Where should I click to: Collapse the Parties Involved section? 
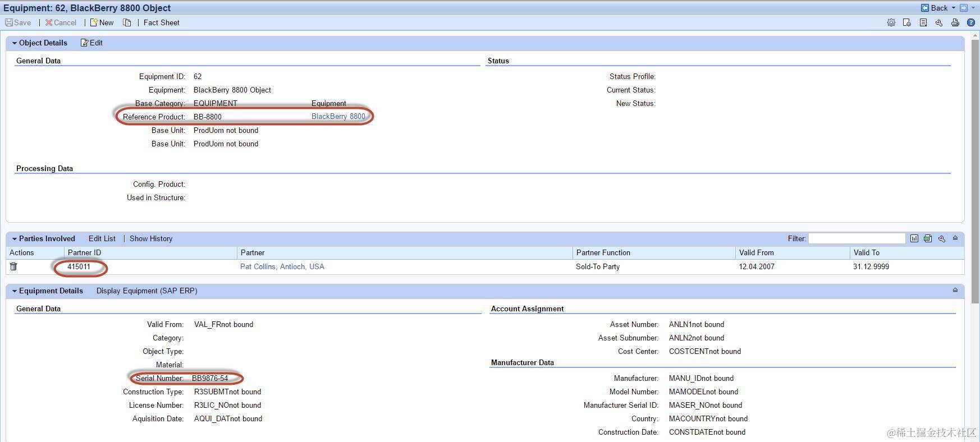(x=15, y=239)
